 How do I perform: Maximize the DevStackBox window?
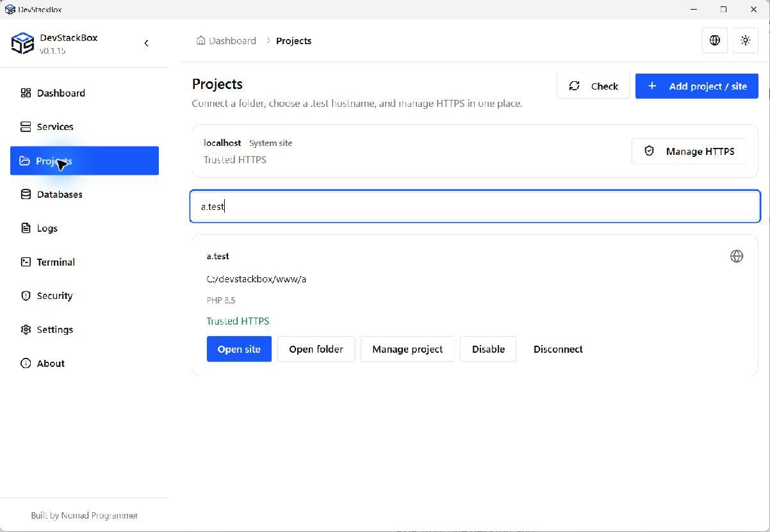click(724, 10)
